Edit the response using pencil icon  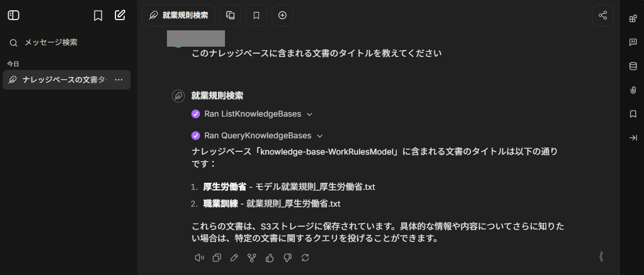(234, 258)
